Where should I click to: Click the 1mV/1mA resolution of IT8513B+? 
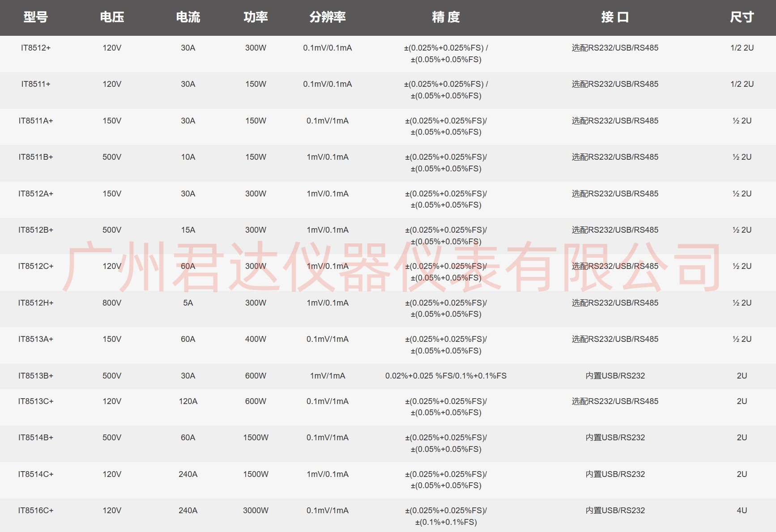pos(328,376)
